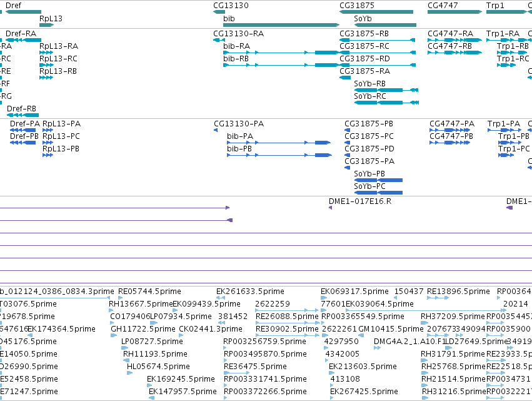
Task: Click the CG31875 gene label
Action: pyautogui.click(x=357, y=6)
